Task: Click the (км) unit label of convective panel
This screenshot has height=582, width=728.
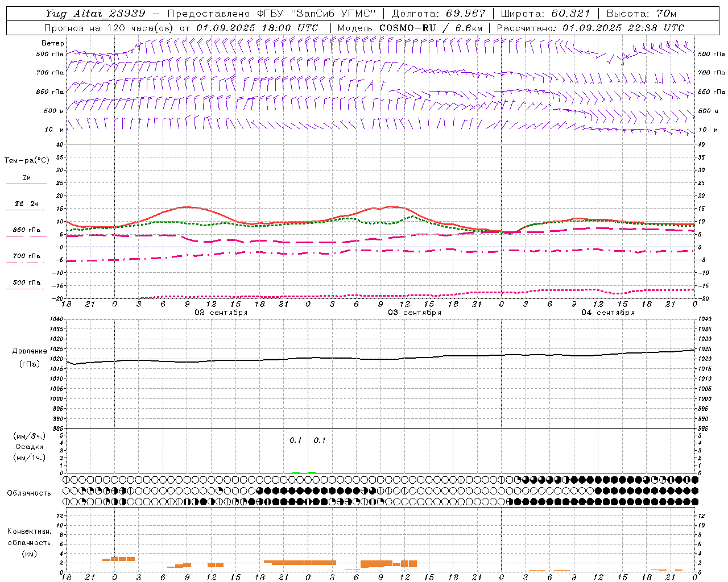Action: click(x=29, y=553)
